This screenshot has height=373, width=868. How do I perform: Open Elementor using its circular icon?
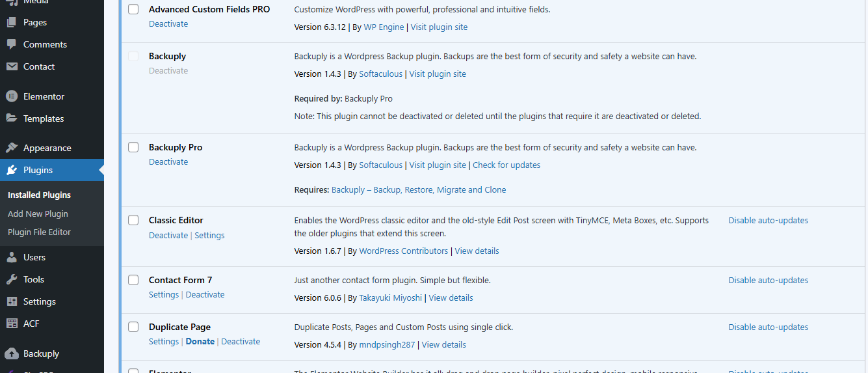[x=12, y=96]
